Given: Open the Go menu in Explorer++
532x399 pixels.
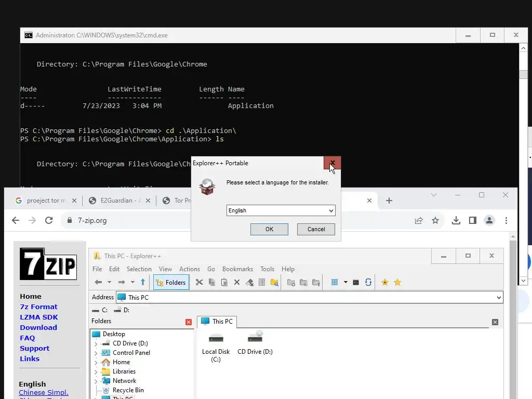Looking at the screenshot, I should click(x=211, y=269).
